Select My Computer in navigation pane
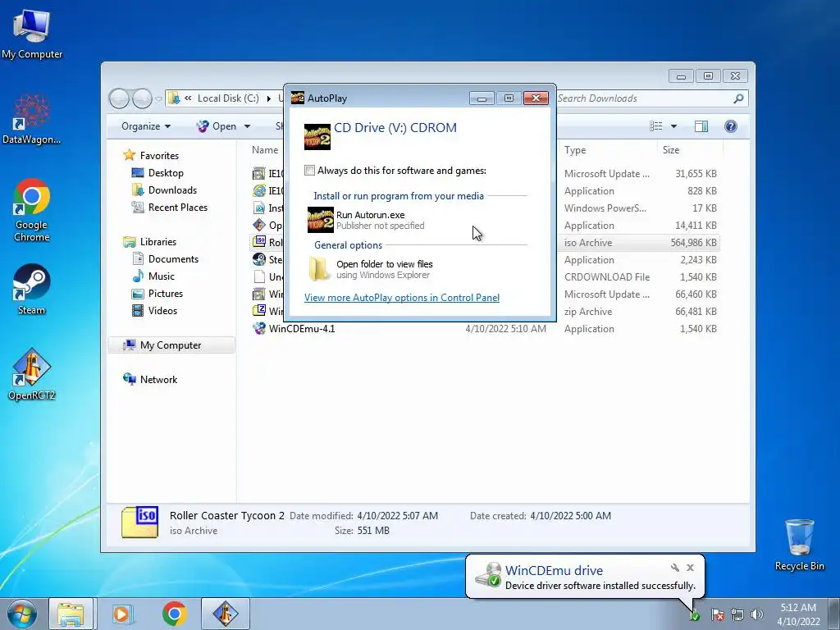The height and width of the screenshot is (630, 840). click(x=171, y=345)
